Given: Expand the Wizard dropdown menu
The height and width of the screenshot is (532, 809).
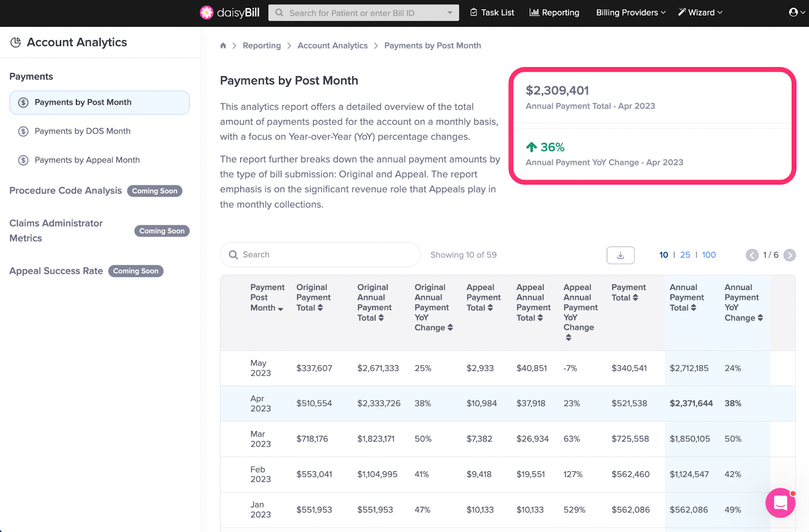Looking at the screenshot, I should point(700,13).
